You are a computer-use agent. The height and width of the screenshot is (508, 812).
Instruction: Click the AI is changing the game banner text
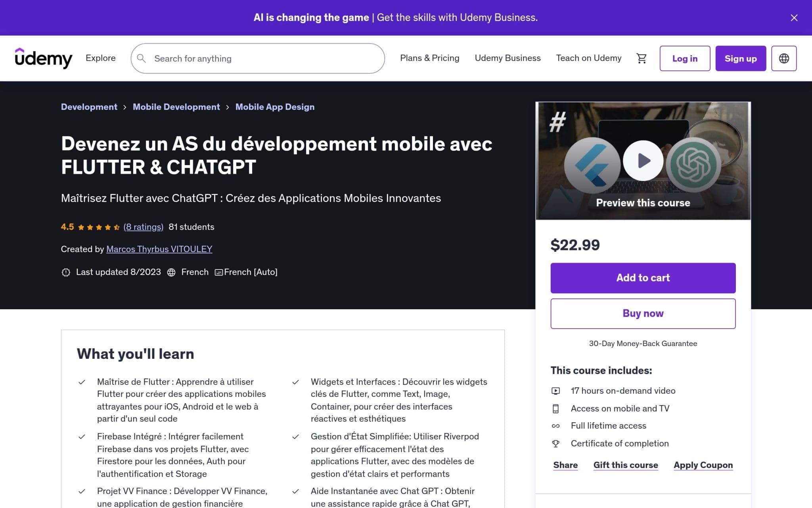click(x=311, y=17)
